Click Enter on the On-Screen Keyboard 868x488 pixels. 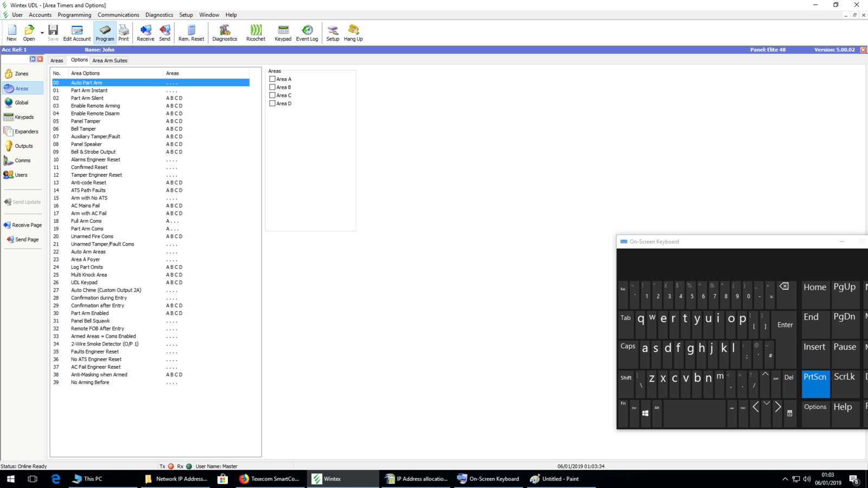[785, 324]
